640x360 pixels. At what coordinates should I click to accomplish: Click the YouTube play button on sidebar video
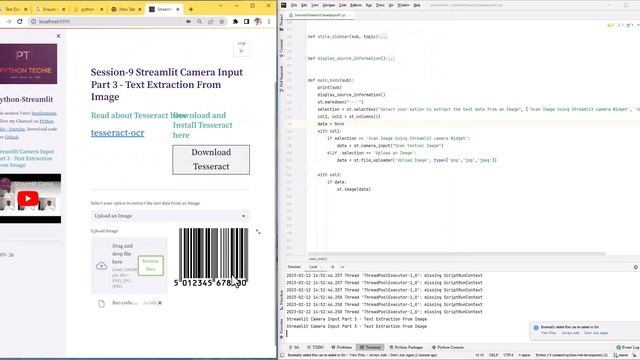pos(28,199)
